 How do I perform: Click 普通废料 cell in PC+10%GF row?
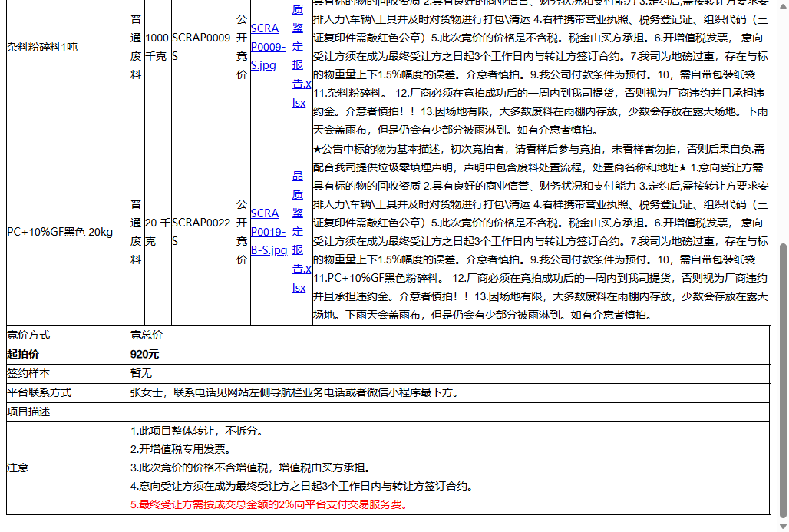[x=136, y=232]
